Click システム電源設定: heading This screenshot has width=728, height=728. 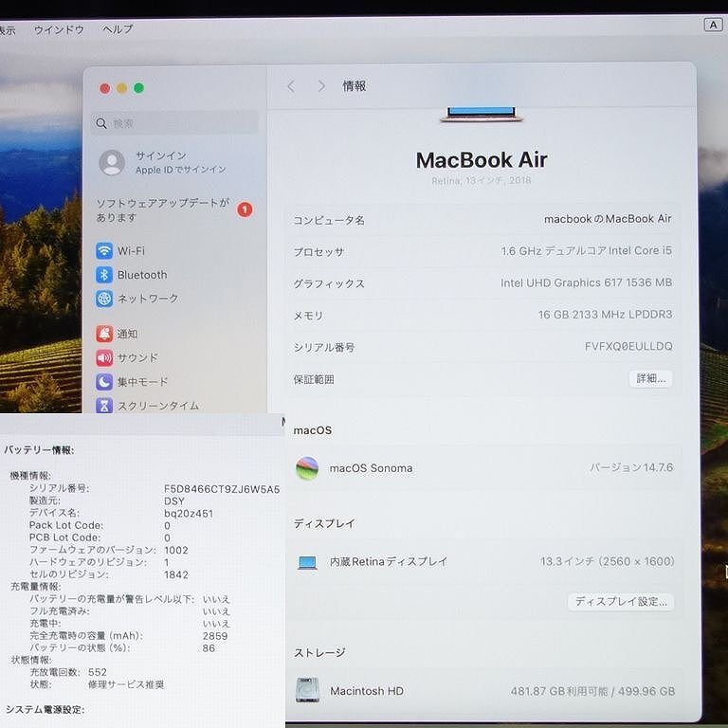(x=45, y=710)
